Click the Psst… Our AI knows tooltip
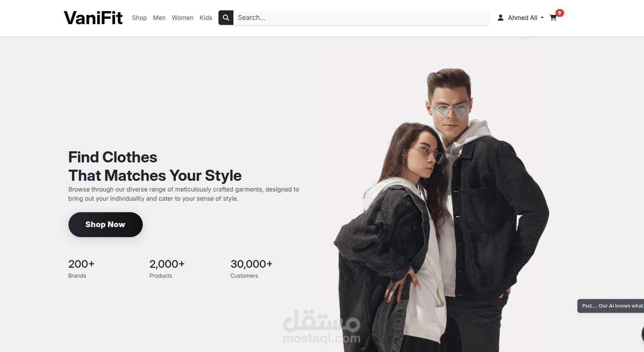Viewport: 644px width, 352px height. click(x=611, y=306)
